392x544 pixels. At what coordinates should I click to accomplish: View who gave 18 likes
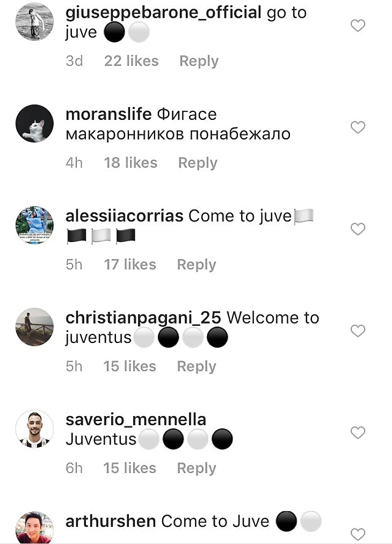click(x=130, y=163)
